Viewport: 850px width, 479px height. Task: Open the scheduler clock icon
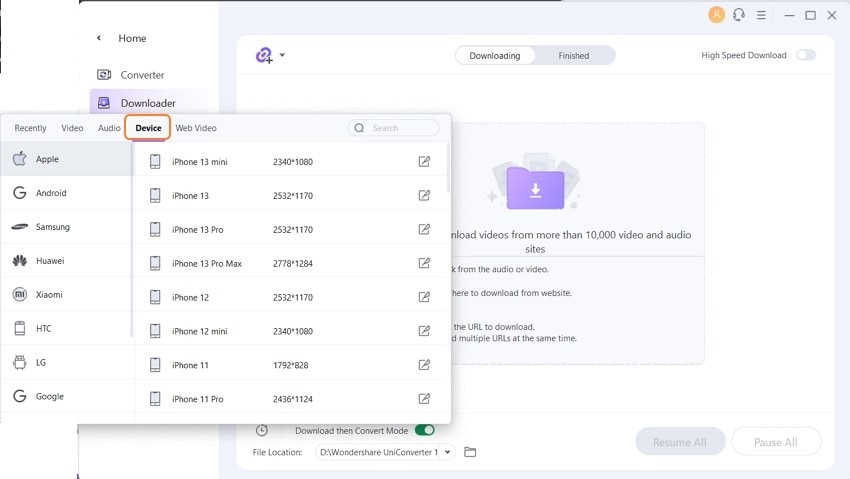pos(262,430)
